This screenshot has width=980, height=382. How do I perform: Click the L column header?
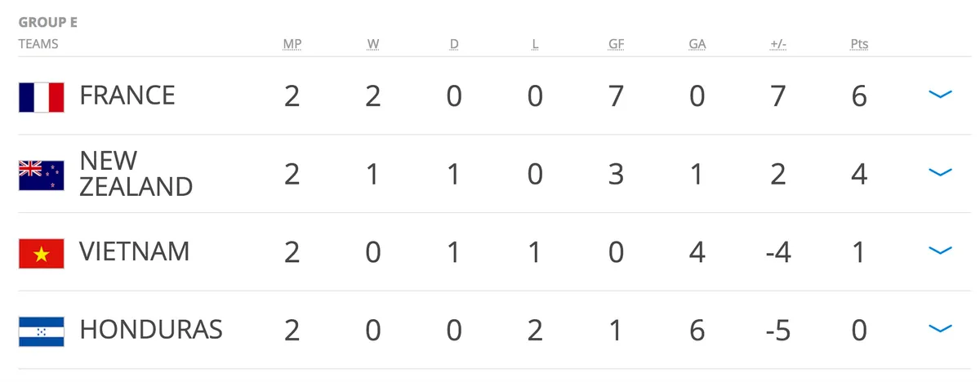[535, 44]
